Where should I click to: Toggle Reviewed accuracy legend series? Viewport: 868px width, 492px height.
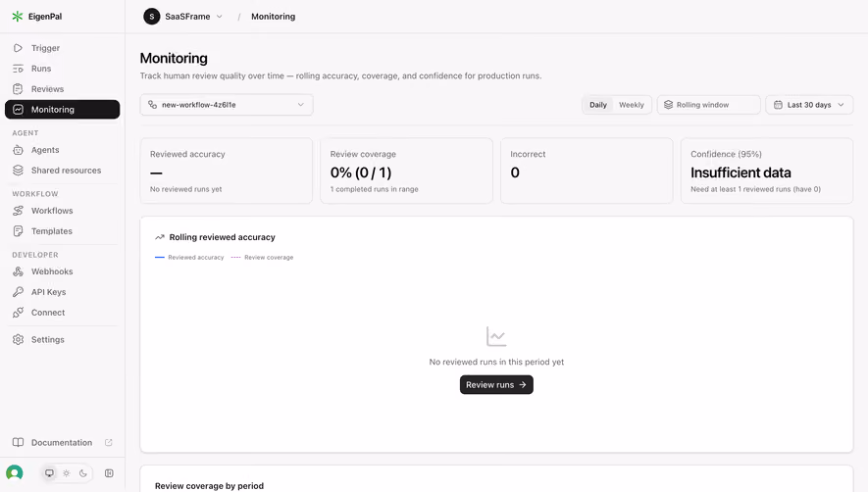[x=189, y=258]
